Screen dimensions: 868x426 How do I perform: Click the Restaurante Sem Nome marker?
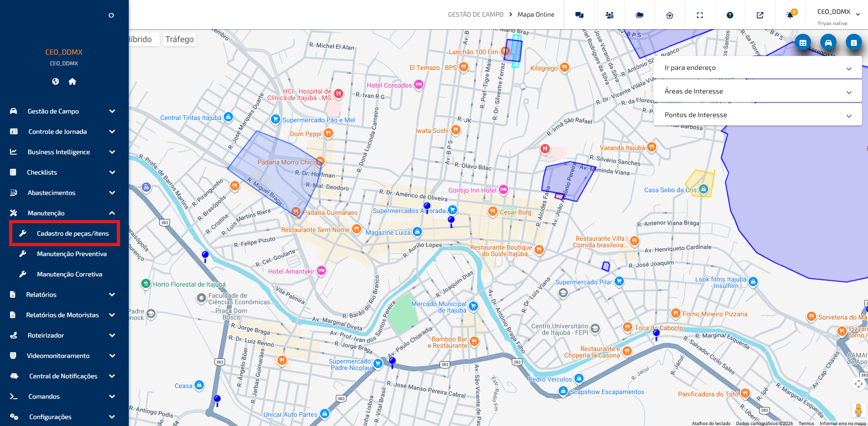point(357,229)
